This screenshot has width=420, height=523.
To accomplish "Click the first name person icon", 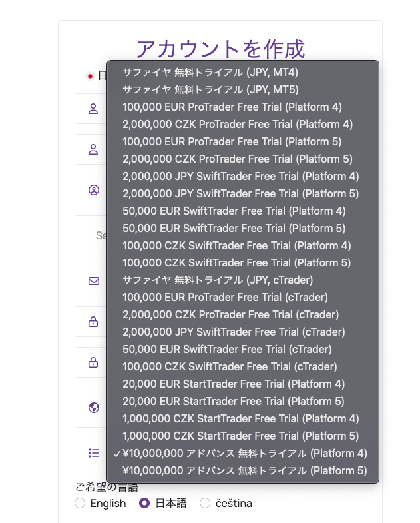I will [x=93, y=109].
